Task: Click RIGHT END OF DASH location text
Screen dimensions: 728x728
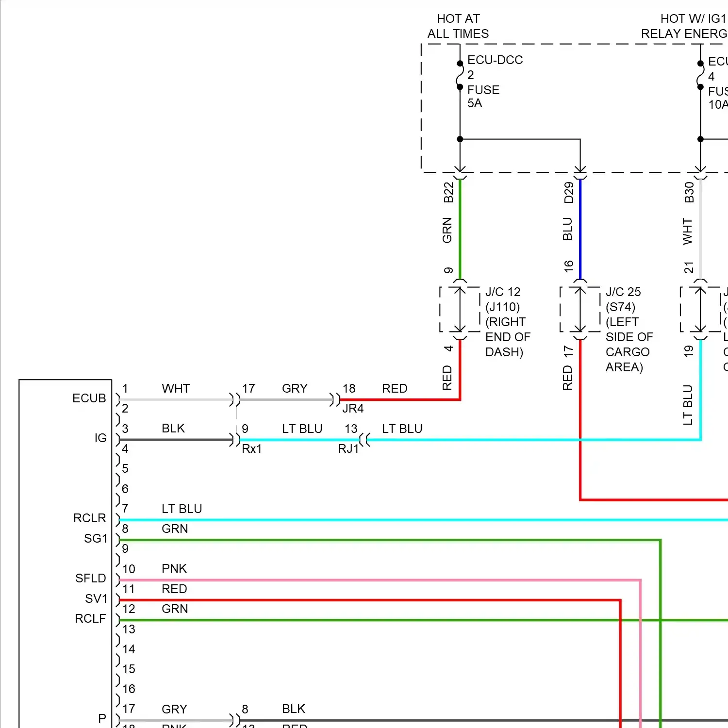Action: coord(508,337)
